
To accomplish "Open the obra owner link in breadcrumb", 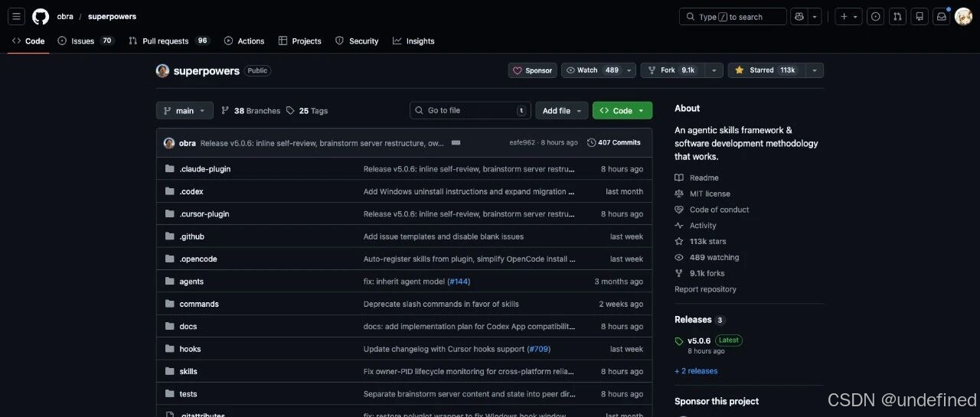I will tap(65, 16).
